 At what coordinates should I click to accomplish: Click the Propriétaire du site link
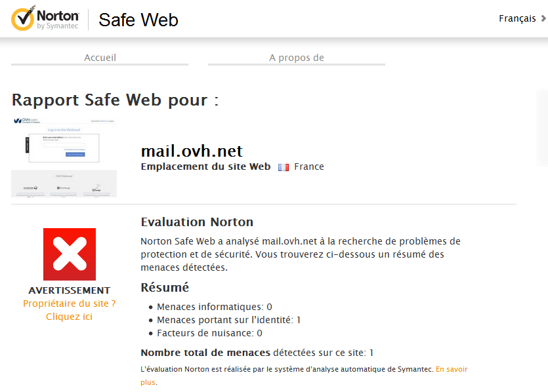pos(70,304)
